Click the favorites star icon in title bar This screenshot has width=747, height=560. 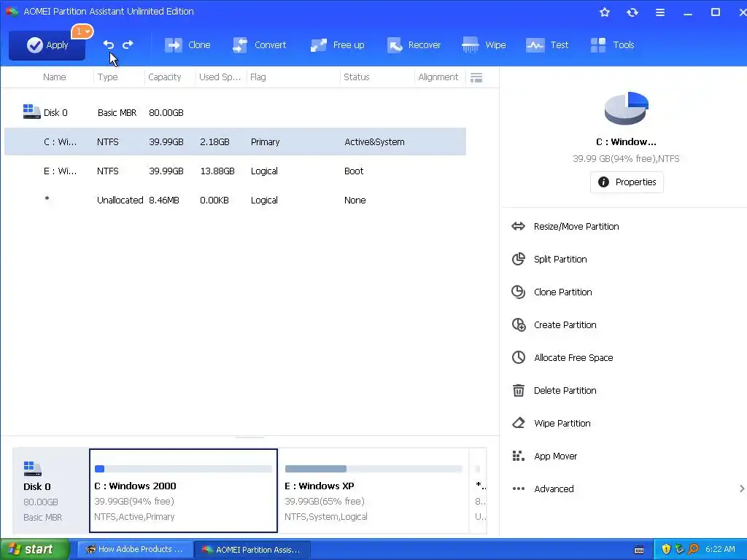(x=605, y=12)
